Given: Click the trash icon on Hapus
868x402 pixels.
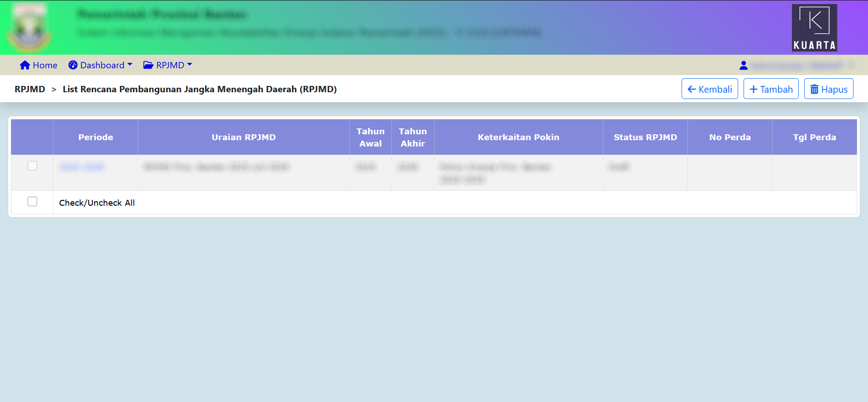Looking at the screenshot, I should [x=814, y=90].
